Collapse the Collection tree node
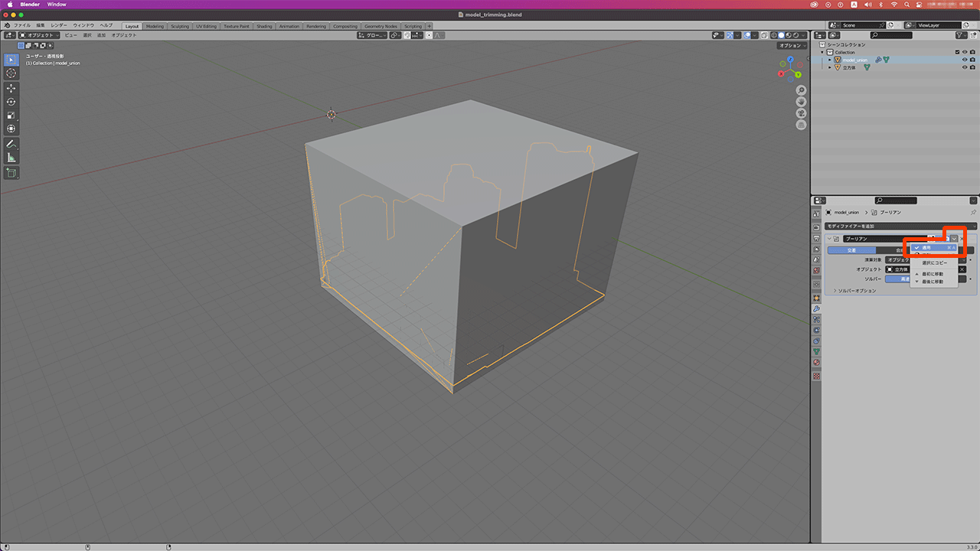The height and width of the screenshot is (551, 980). 822,52
